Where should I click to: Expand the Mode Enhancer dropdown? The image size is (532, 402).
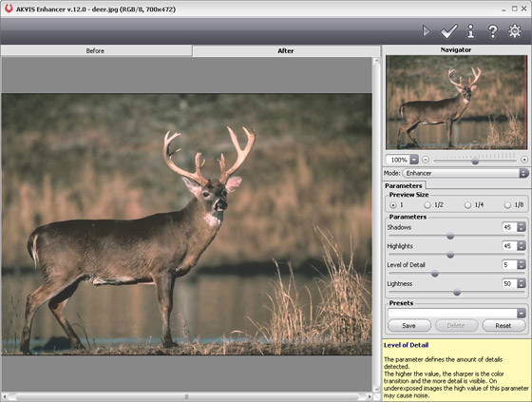[x=523, y=173]
